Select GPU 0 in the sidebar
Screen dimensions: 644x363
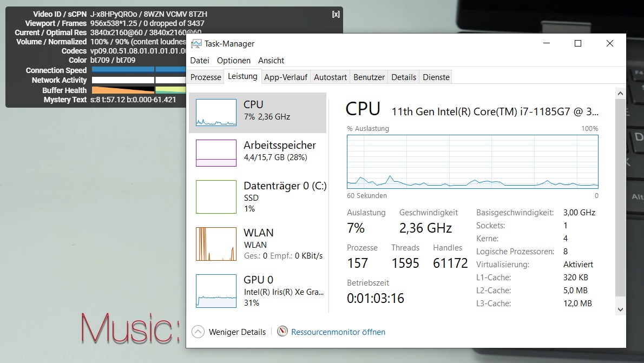click(258, 291)
